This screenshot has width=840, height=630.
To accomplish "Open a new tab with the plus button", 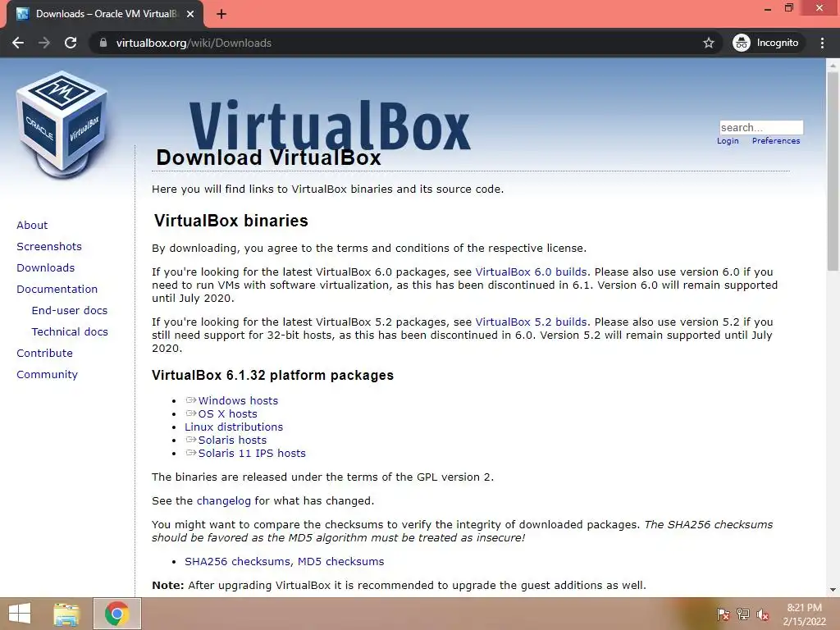I will (221, 14).
